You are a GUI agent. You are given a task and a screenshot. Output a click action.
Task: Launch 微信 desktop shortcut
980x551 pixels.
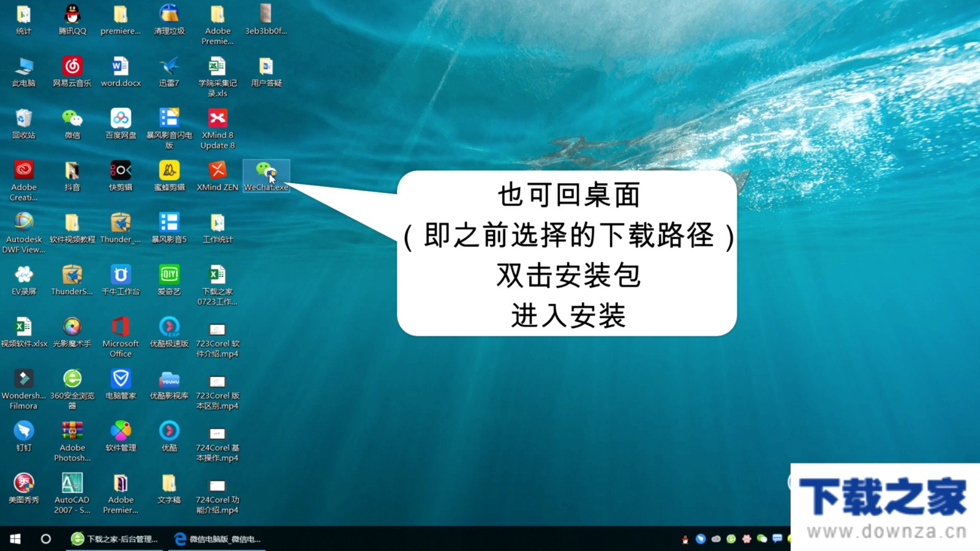coord(72,123)
